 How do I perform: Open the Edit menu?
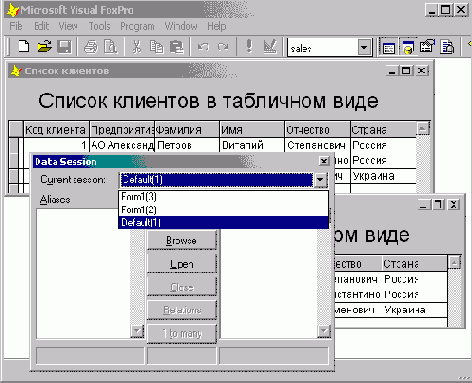click(42, 26)
